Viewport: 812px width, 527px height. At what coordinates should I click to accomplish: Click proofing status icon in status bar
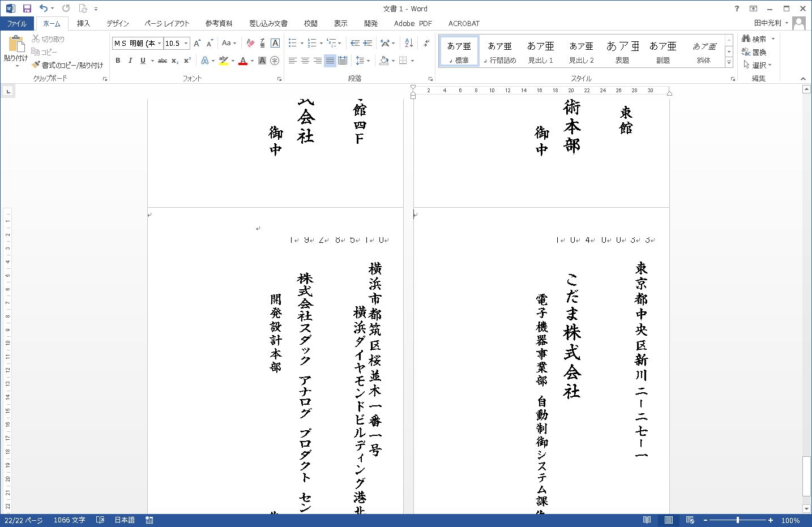[x=100, y=520]
